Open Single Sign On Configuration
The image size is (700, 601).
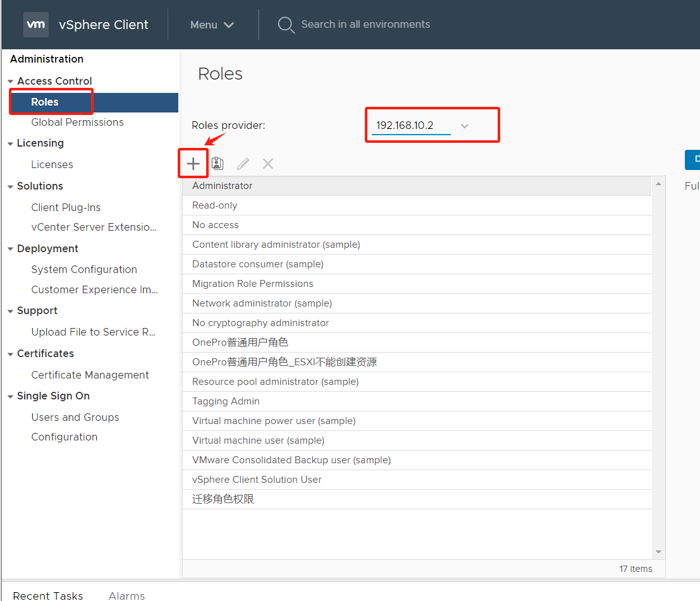point(64,437)
